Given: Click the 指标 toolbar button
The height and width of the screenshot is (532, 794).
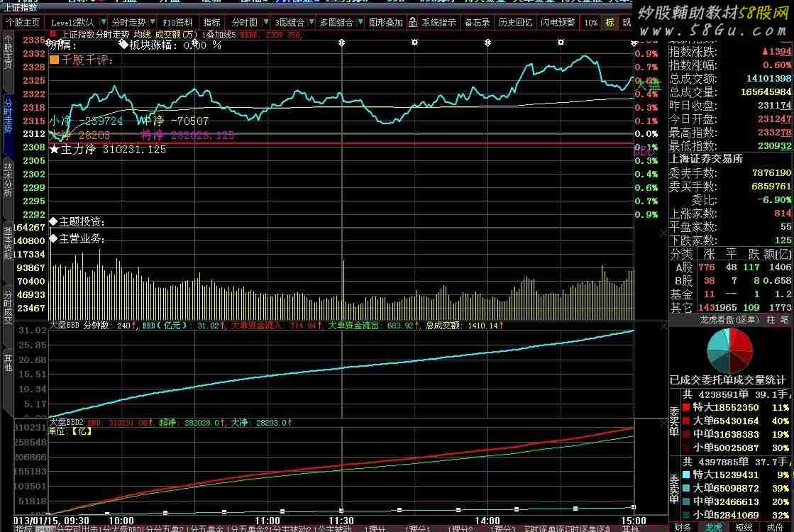Looking at the screenshot, I should pos(211,23).
